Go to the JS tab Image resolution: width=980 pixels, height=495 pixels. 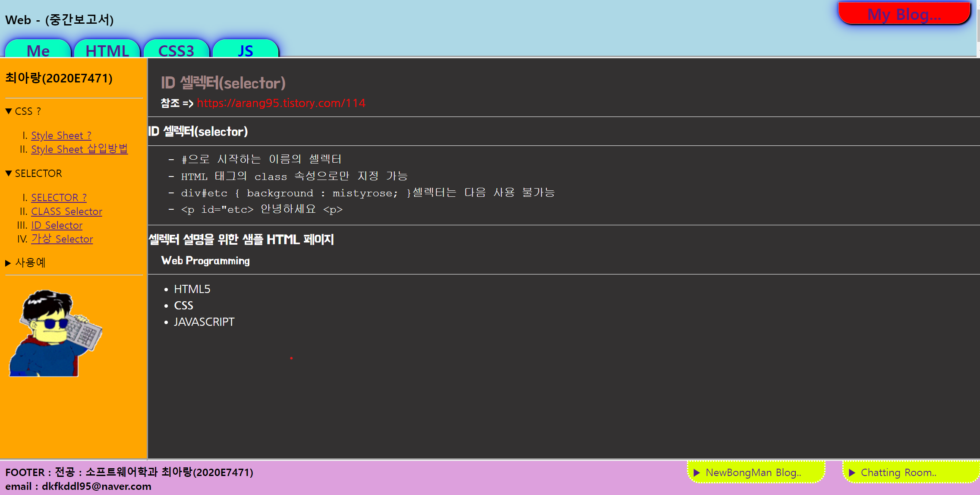(245, 50)
